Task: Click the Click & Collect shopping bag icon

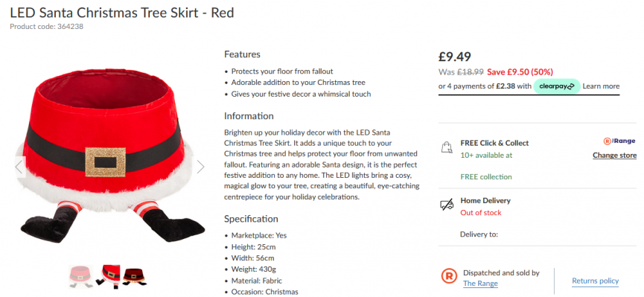Action: [x=447, y=147]
